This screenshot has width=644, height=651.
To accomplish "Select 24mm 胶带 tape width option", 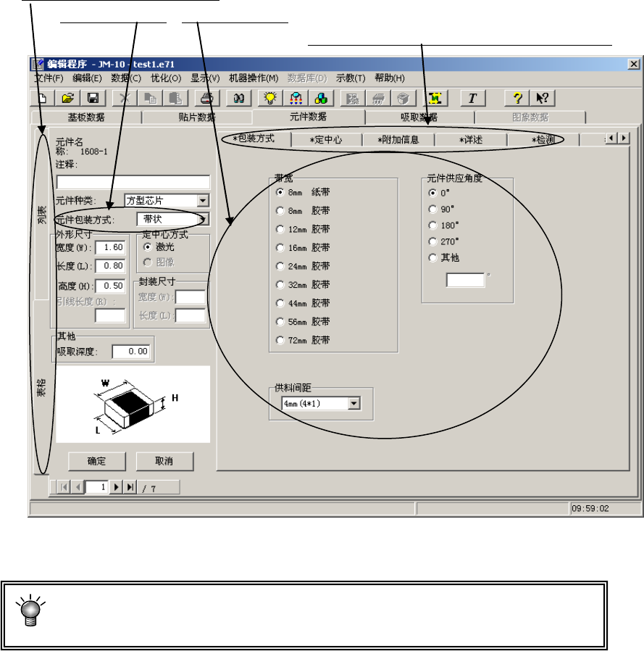I will point(303,266).
